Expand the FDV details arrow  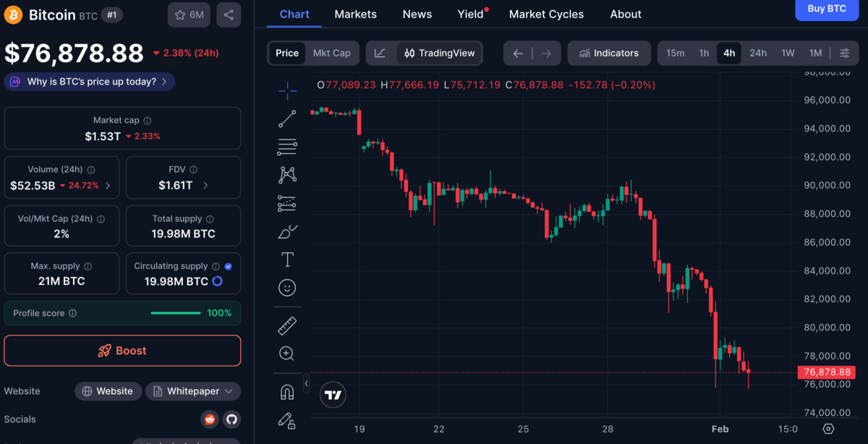tap(205, 186)
